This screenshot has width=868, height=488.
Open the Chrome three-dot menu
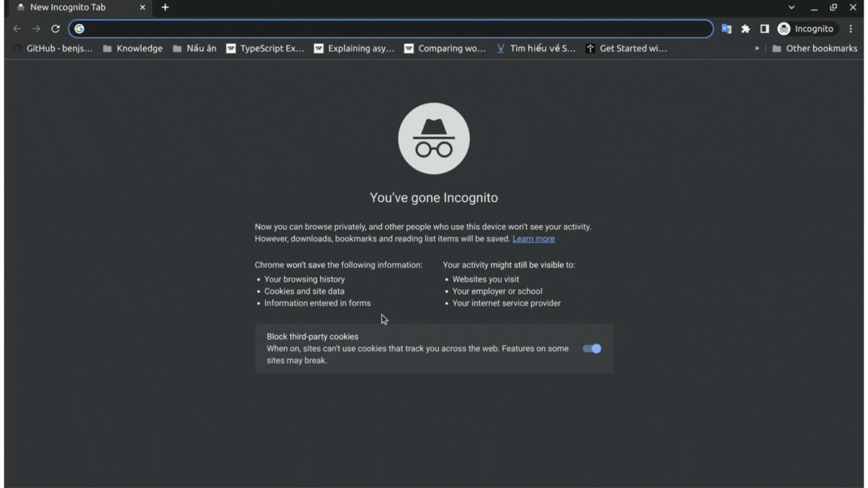(851, 29)
